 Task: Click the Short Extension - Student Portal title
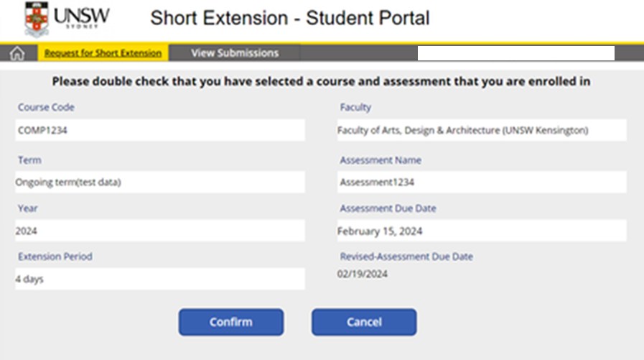pos(289,19)
